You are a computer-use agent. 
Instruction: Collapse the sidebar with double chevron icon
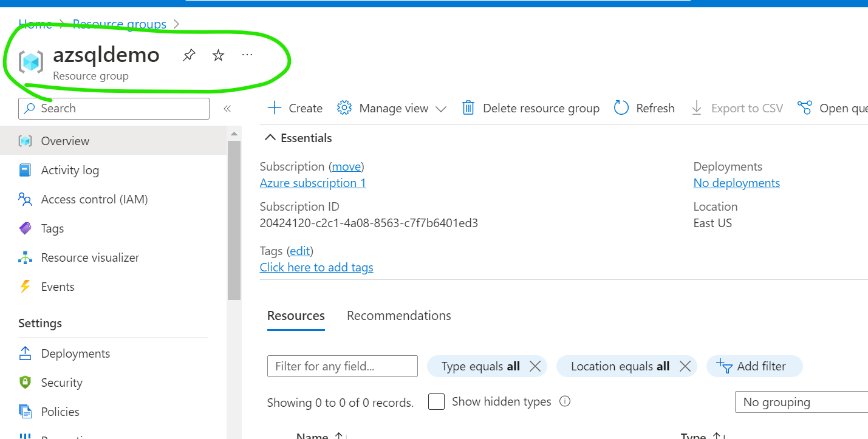[227, 109]
